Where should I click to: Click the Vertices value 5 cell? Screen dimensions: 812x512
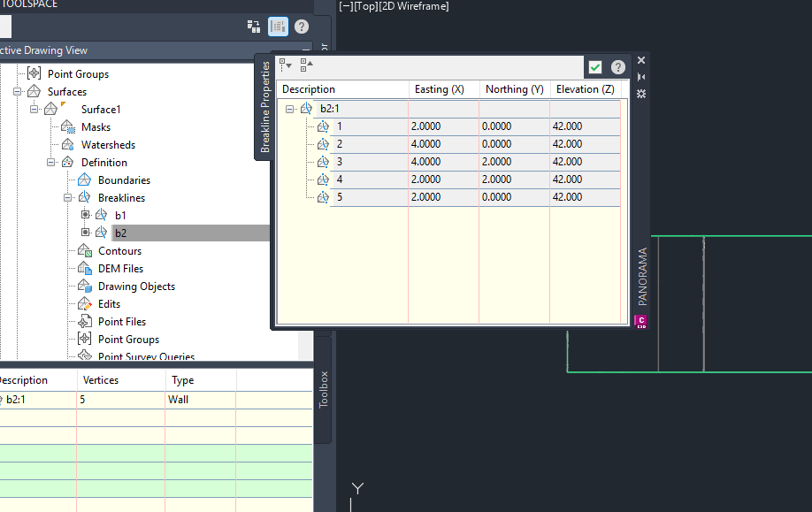click(121, 400)
